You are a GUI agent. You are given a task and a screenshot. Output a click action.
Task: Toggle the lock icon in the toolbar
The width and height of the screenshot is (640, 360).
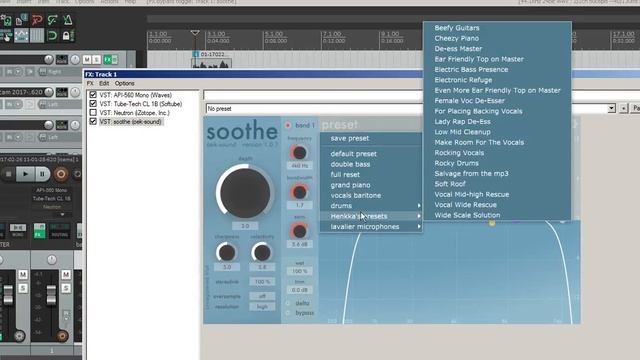pos(67,36)
